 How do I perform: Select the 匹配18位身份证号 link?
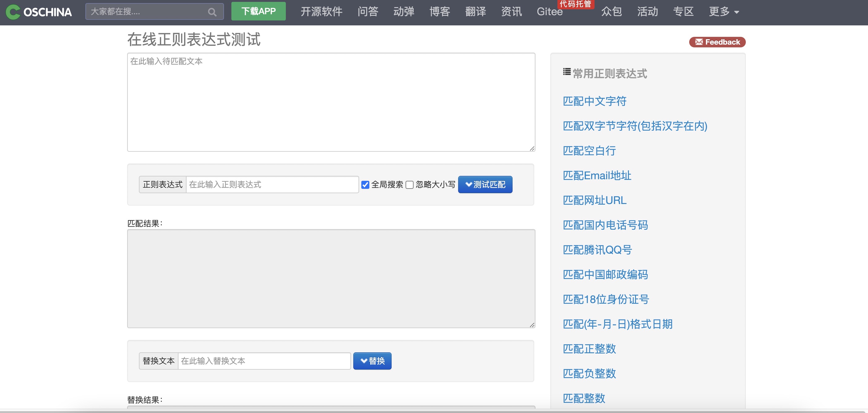tap(606, 299)
